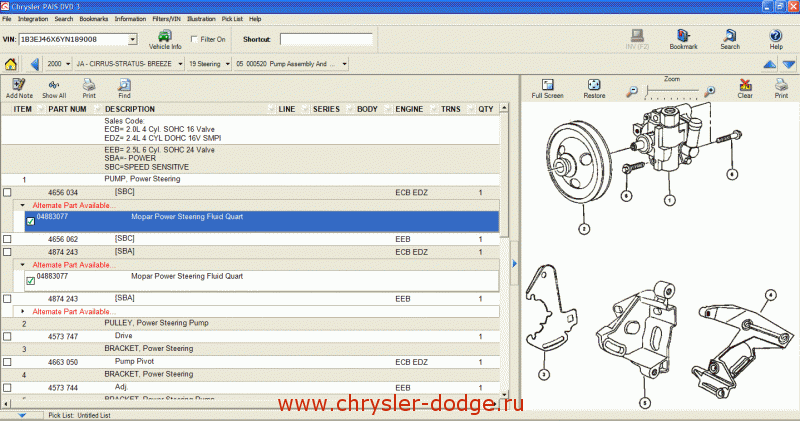Click the Bookmark toolbar icon
Image resolution: width=800 pixels, height=421 pixels.
click(x=683, y=39)
